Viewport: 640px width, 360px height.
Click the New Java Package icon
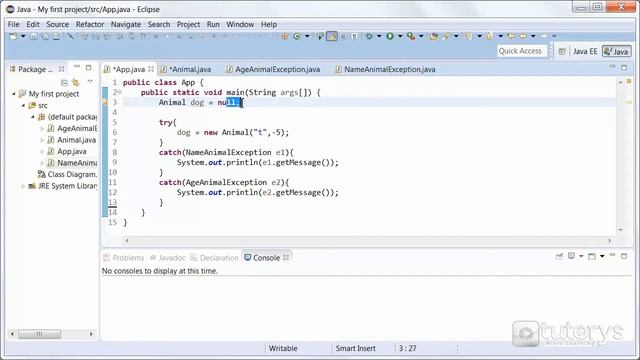pos(285,36)
